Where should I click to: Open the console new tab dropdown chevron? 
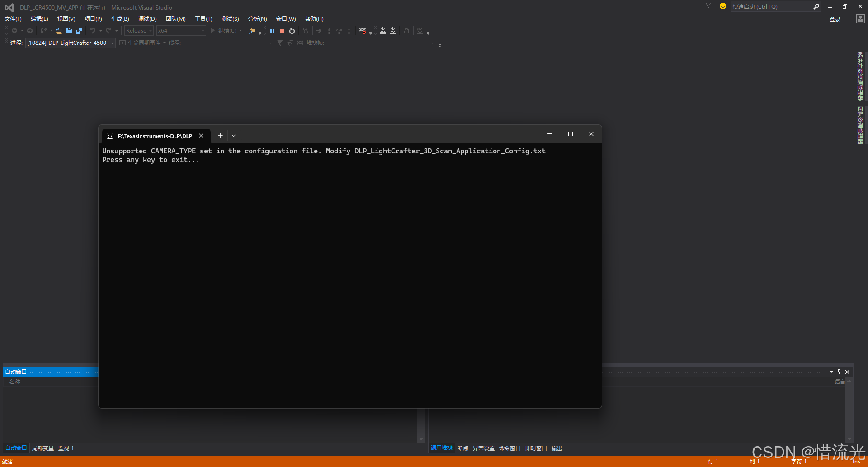[234, 135]
